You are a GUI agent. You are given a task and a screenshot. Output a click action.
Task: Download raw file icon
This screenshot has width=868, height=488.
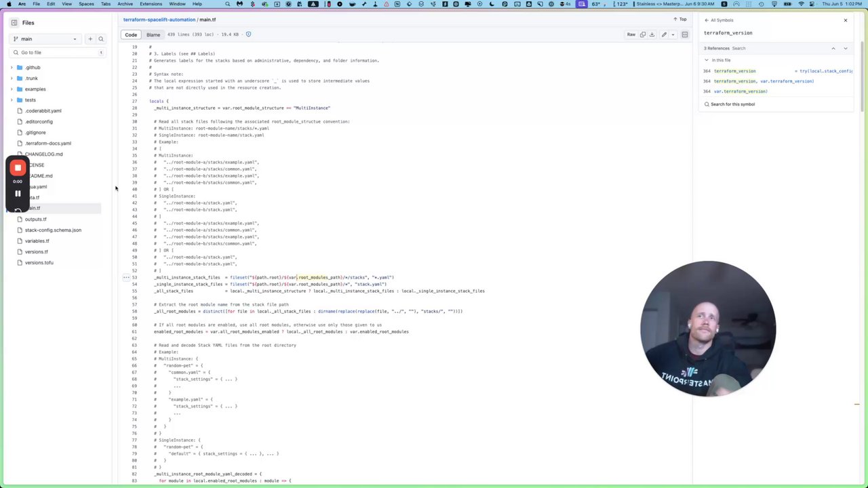coord(652,35)
